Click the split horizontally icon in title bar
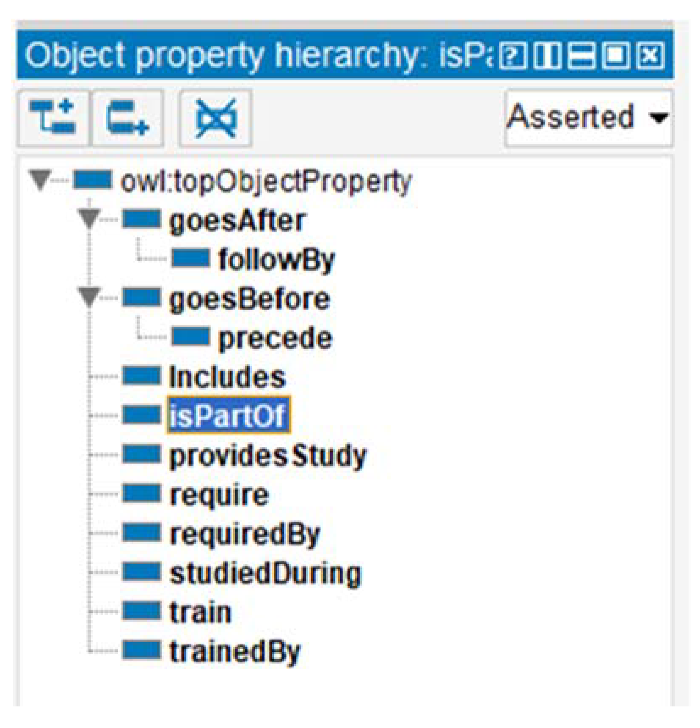The height and width of the screenshot is (728, 700). pos(581,55)
